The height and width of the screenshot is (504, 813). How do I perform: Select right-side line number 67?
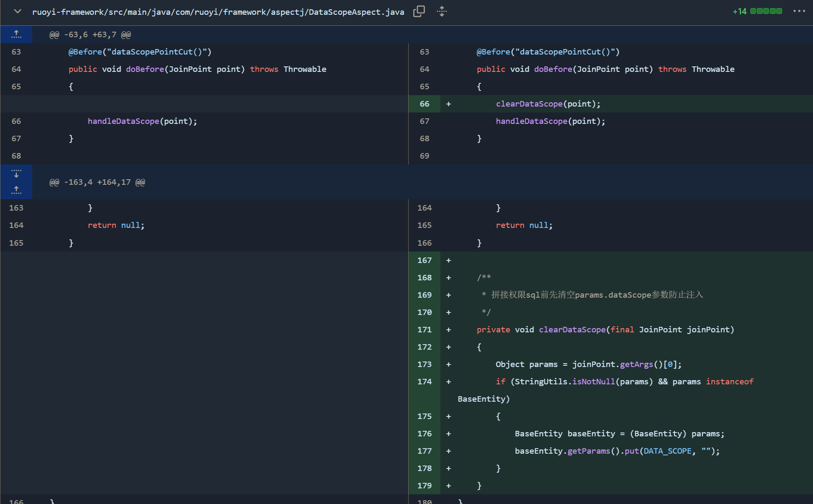(x=424, y=121)
